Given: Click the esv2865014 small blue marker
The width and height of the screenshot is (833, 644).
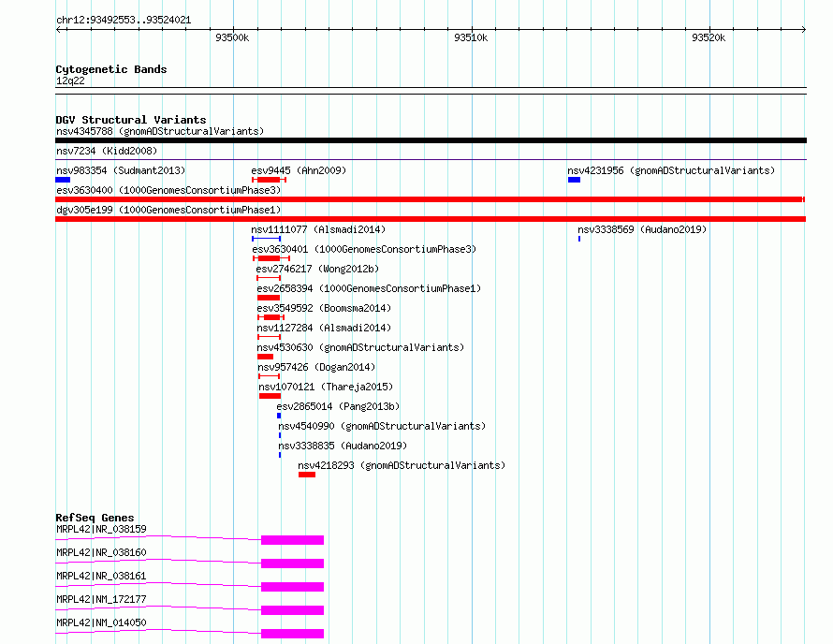Looking at the screenshot, I should point(279,416).
